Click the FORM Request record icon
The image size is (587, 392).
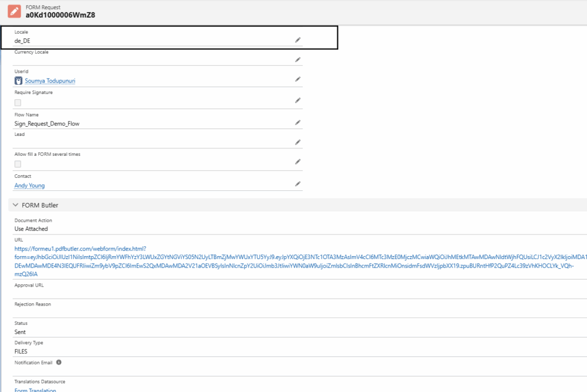tap(14, 11)
